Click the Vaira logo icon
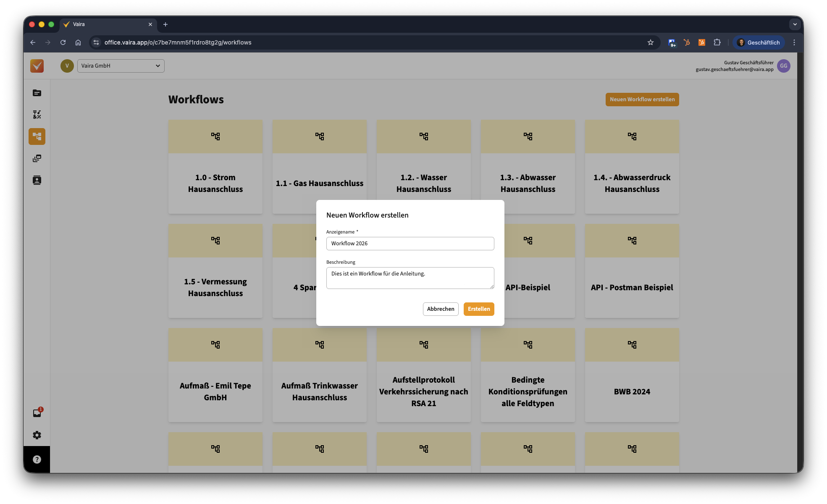 click(x=37, y=66)
